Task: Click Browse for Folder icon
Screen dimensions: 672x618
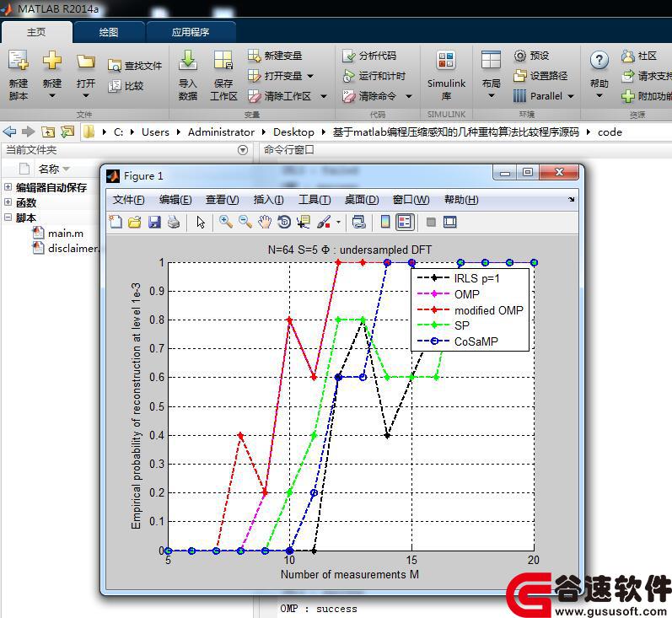Action: click(67, 132)
